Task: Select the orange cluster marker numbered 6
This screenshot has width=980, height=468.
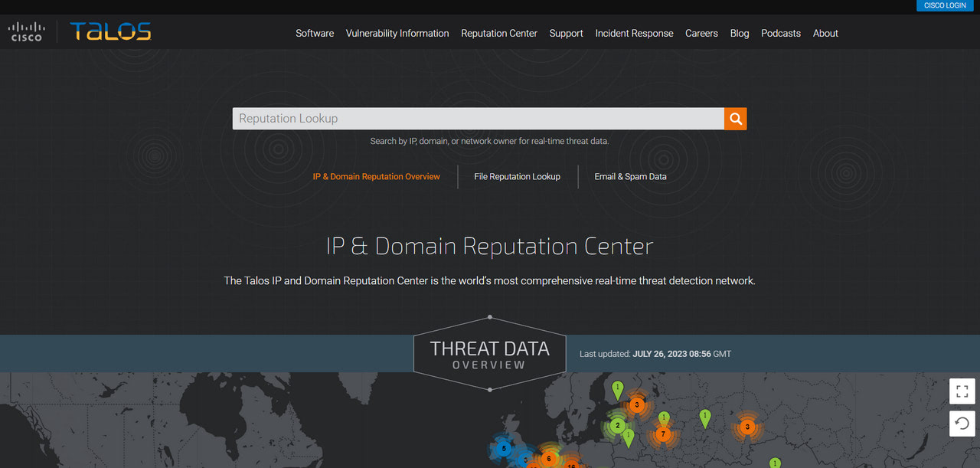Action: pos(548,459)
